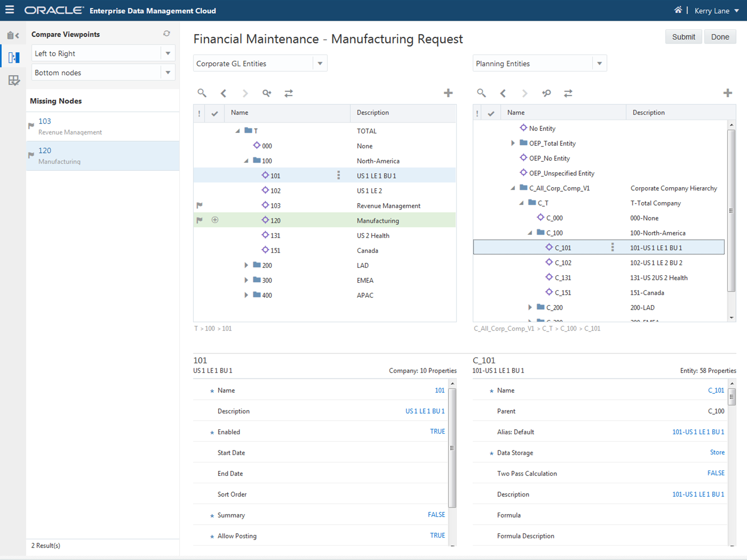Screen dimensions: 747x560
Task: Click the home icon in header
Action: click(678, 10)
